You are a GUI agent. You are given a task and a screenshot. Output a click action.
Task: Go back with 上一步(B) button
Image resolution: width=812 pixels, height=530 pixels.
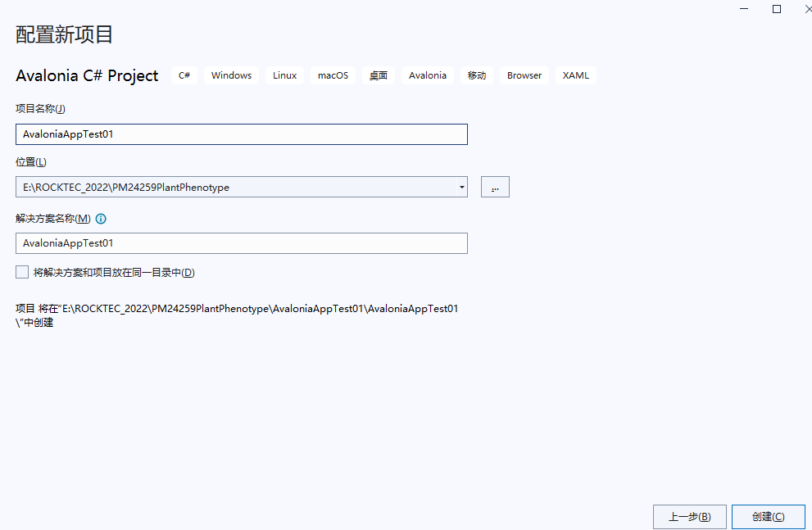point(690,517)
